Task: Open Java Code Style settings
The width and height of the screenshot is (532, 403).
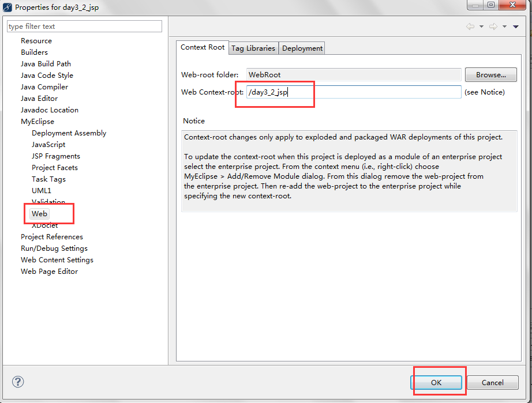Action: [47, 76]
